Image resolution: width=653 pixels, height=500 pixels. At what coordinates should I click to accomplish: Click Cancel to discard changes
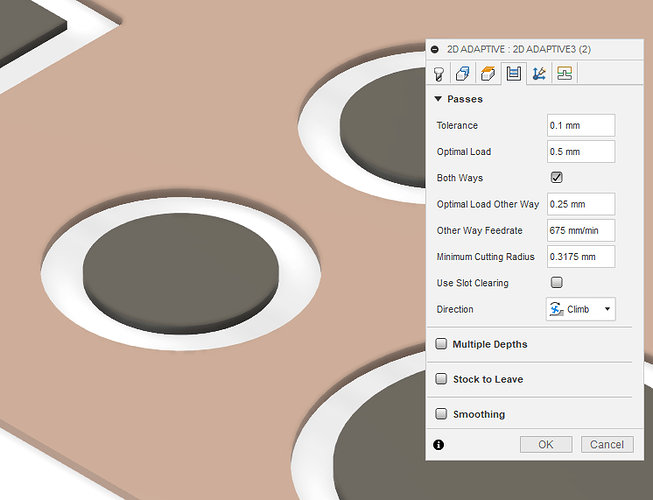coord(607,444)
